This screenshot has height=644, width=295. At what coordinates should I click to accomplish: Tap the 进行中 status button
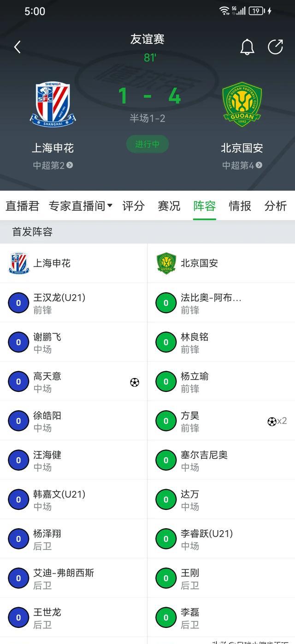[x=147, y=144]
